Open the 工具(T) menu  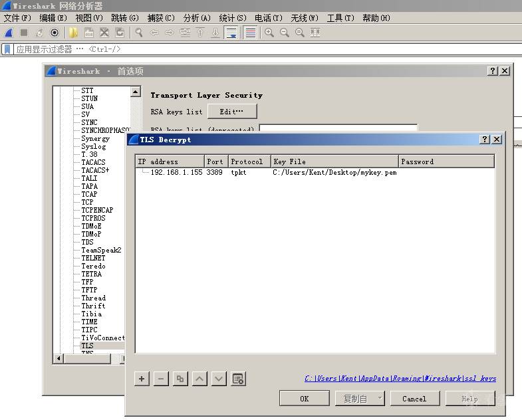[340, 18]
